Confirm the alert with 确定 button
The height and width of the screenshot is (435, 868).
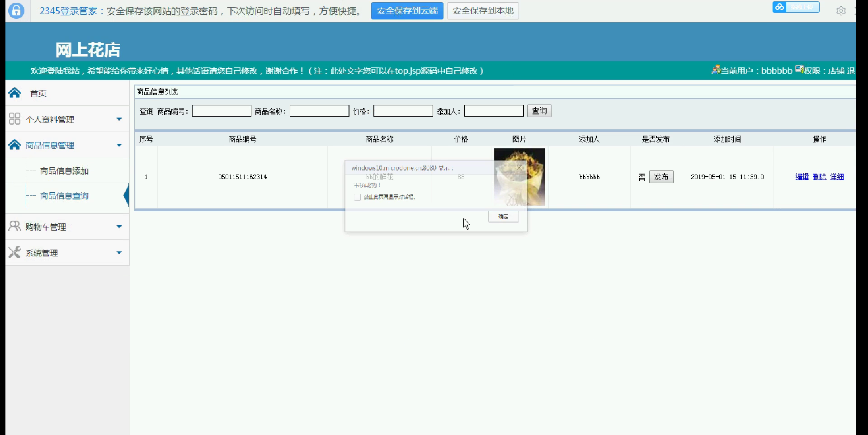(503, 217)
